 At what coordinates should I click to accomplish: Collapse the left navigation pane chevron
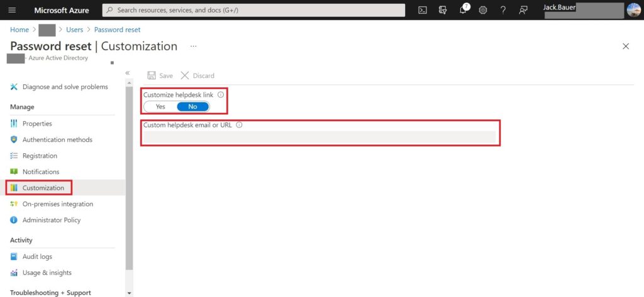click(128, 73)
